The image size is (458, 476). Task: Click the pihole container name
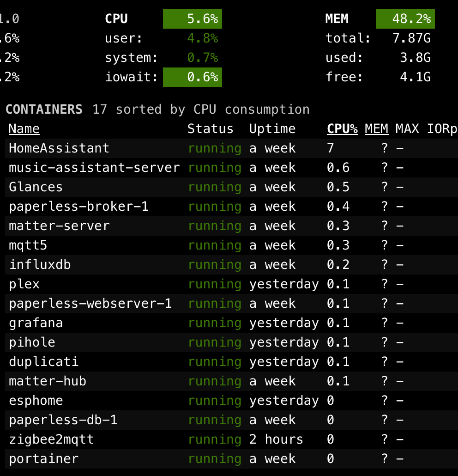[32, 342]
